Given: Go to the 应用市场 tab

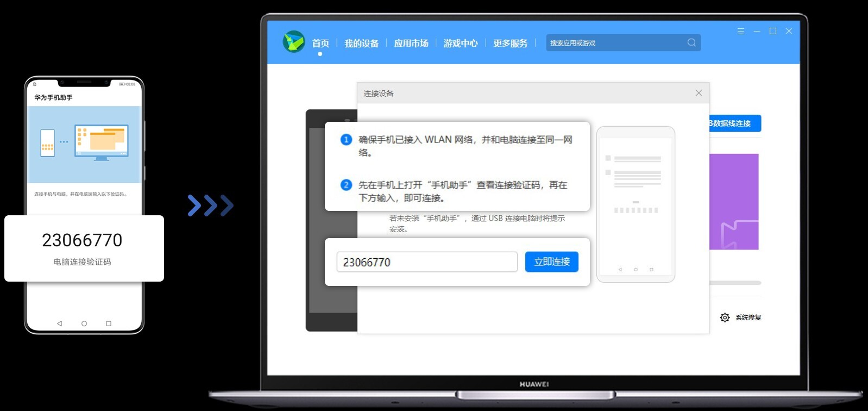Looking at the screenshot, I should pos(411,43).
